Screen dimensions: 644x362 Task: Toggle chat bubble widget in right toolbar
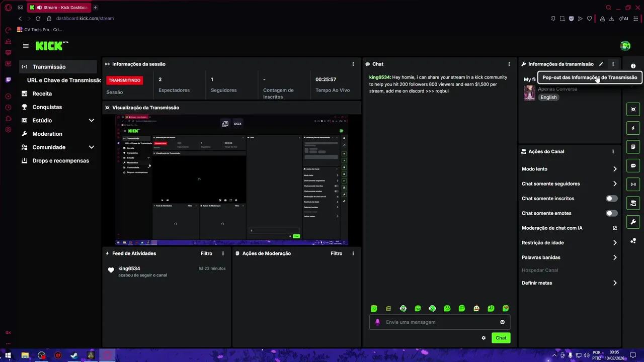633,165
